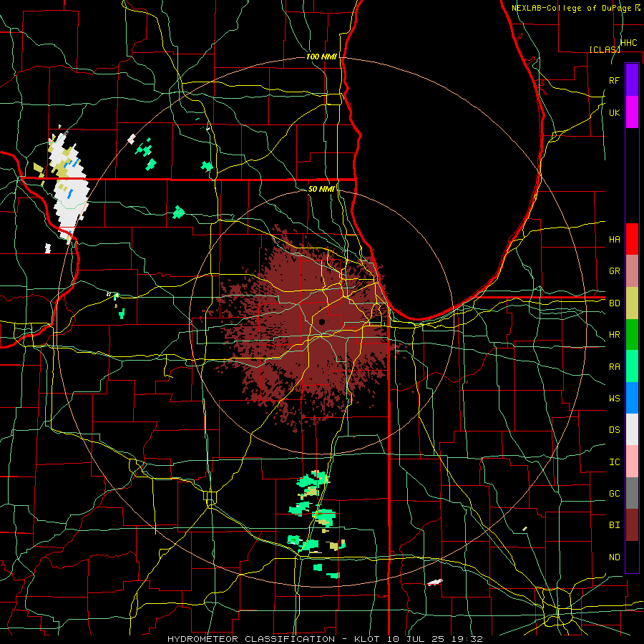Click the "IC" legend label
Screen dimensions: 644x644
tap(614, 462)
